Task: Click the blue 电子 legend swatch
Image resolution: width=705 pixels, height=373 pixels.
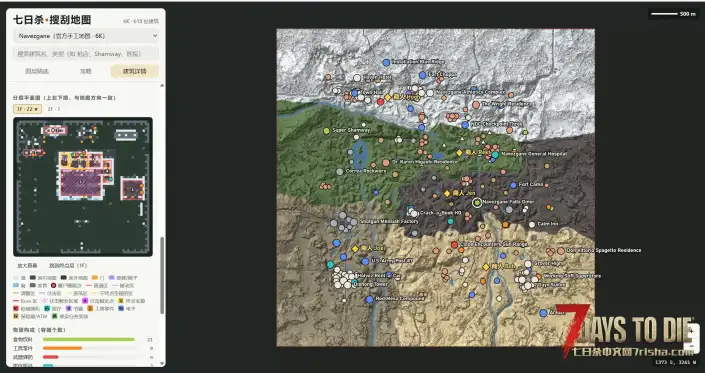Action: 121,309
